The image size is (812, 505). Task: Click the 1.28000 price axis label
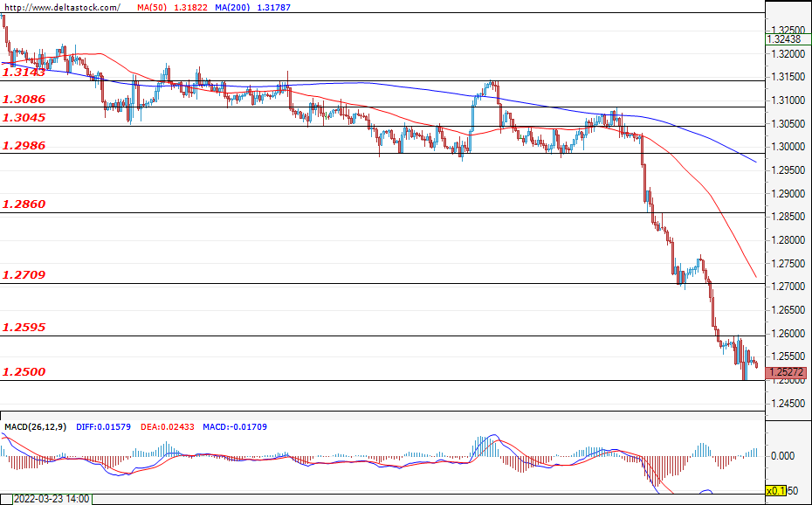788,240
